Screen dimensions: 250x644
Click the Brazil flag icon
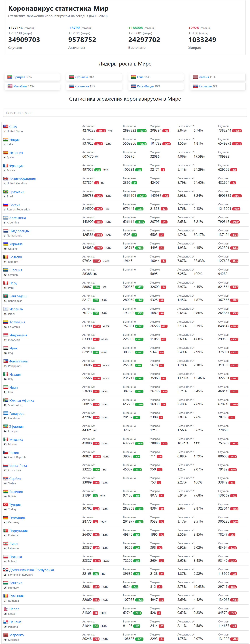[5, 192]
